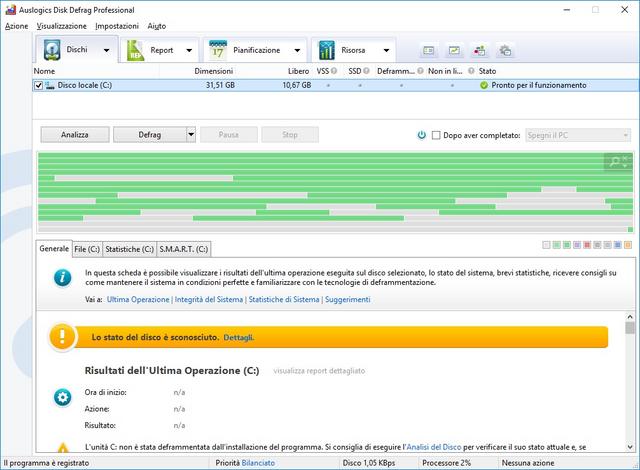Open the Azione menu
The image size is (640, 470).
coord(16,26)
